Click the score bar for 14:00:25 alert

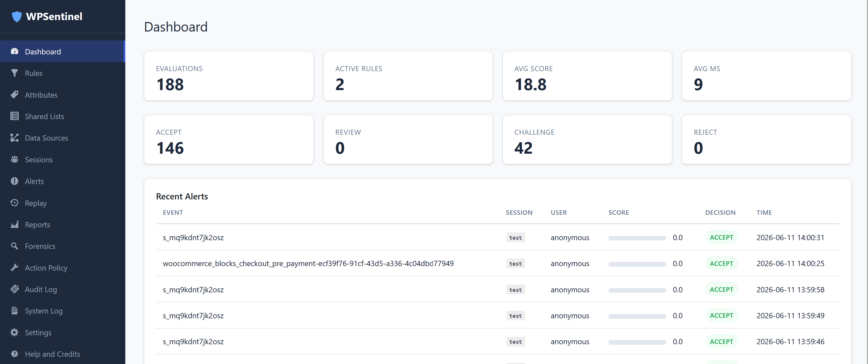click(x=637, y=264)
